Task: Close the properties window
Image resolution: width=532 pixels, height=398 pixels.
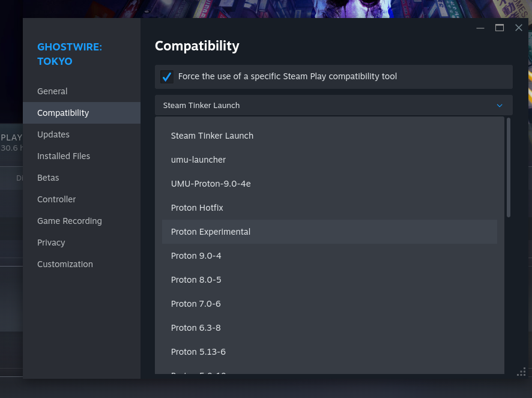Action: 518,28
